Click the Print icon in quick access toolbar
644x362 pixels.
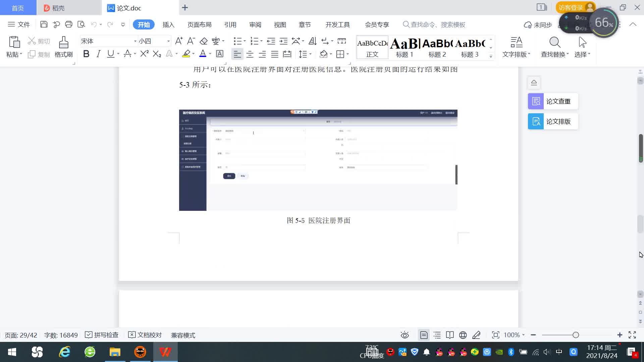pyautogui.click(x=69, y=24)
